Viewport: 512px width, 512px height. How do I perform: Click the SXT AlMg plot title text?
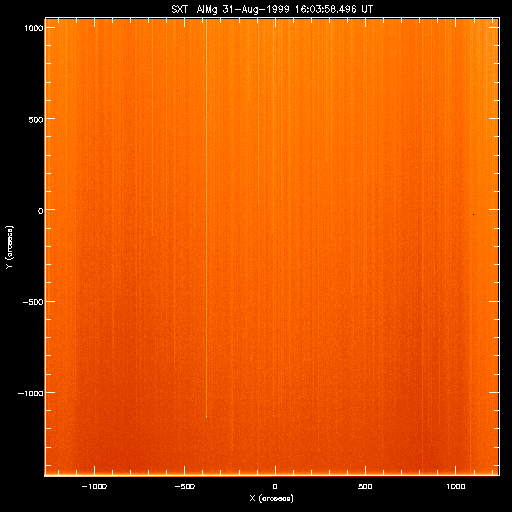click(x=272, y=9)
